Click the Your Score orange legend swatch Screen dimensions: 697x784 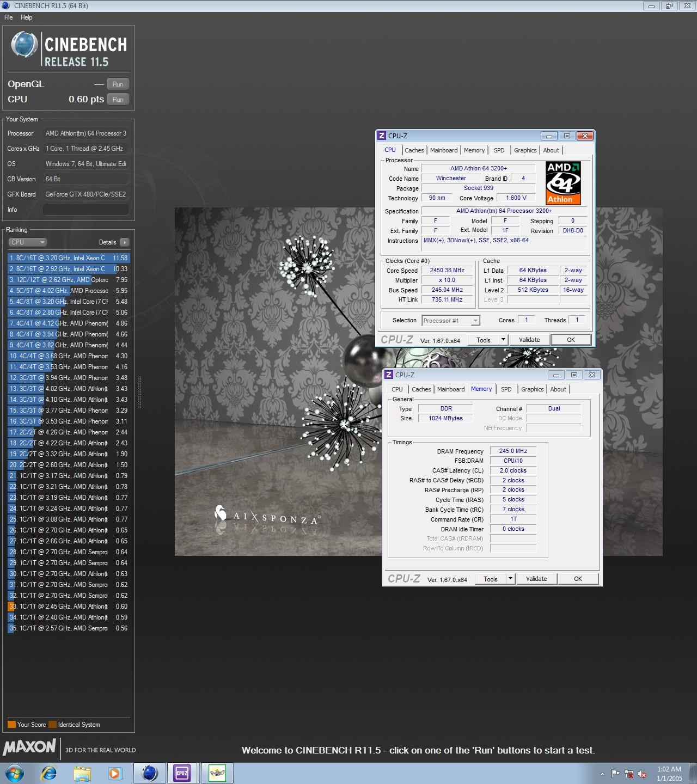[x=11, y=725]
